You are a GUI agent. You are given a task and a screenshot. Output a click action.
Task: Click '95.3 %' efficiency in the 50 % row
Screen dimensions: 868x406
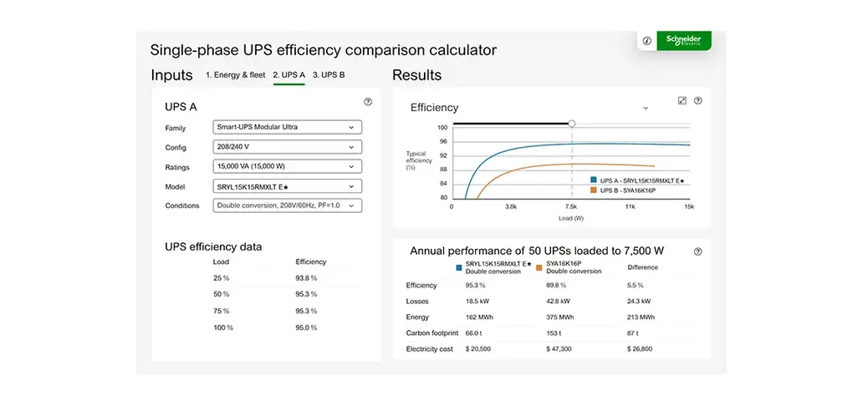pyautogui.click(x=306, y=294)
